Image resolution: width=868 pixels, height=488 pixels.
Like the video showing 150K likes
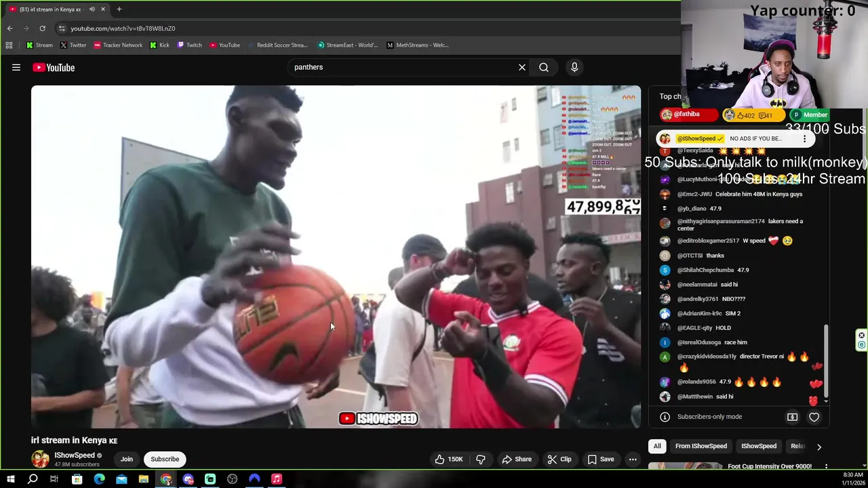click(449, 459)
